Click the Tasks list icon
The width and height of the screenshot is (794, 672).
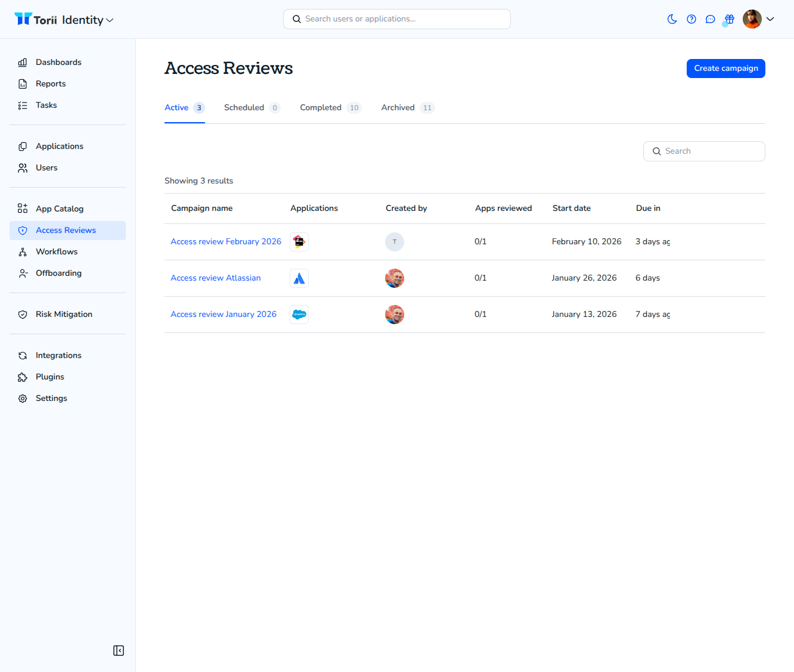click(x=23, y=105)
